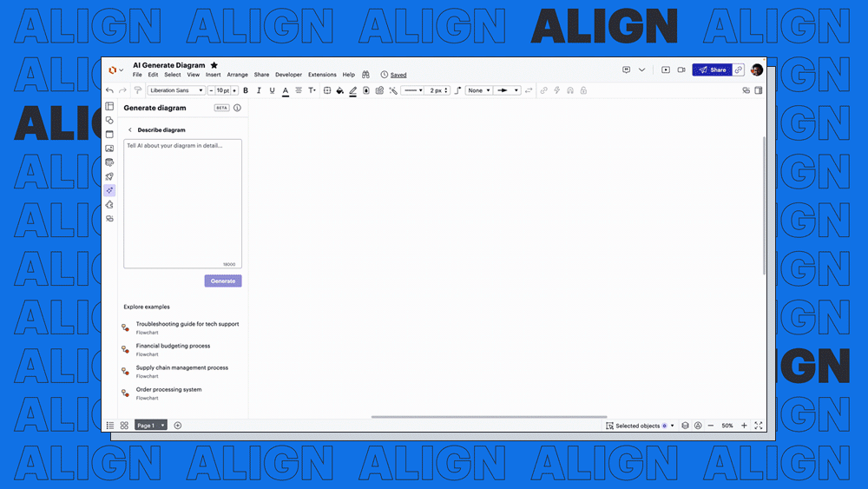The image size is (868, 489).
Task: Click the presentation play icon
Action: [x=666, y=69]
